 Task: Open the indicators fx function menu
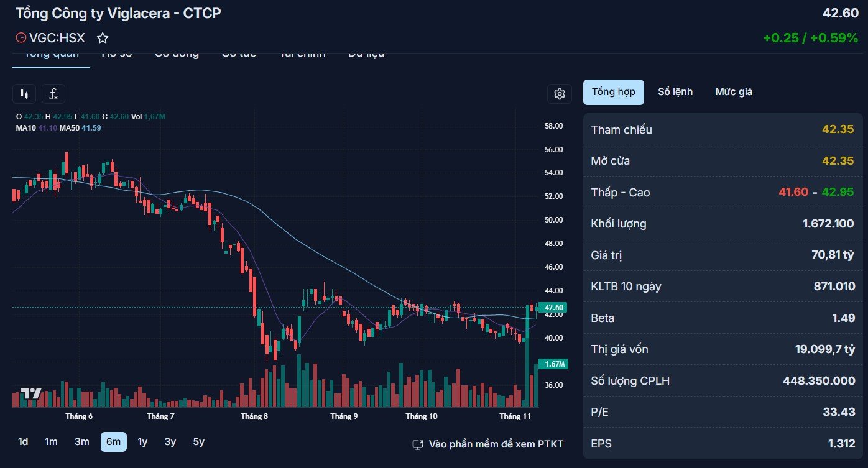[53, 94]
